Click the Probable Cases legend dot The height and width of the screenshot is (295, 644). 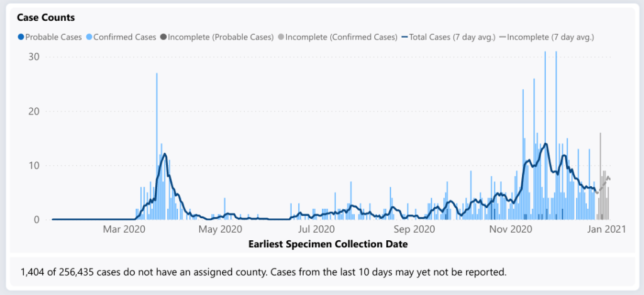(21, 37)
